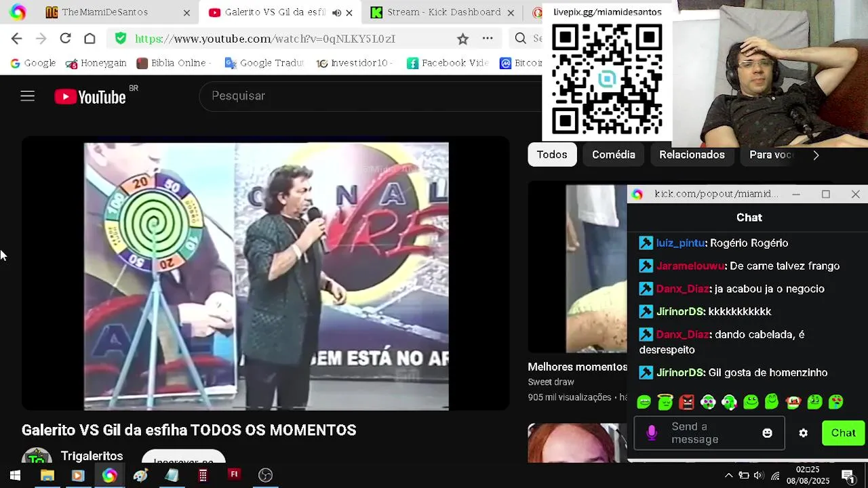Open the Melhores momentos video title

point(578,367)
